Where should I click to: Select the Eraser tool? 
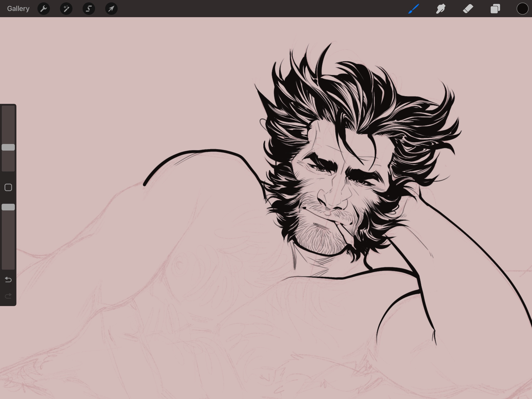468,9
